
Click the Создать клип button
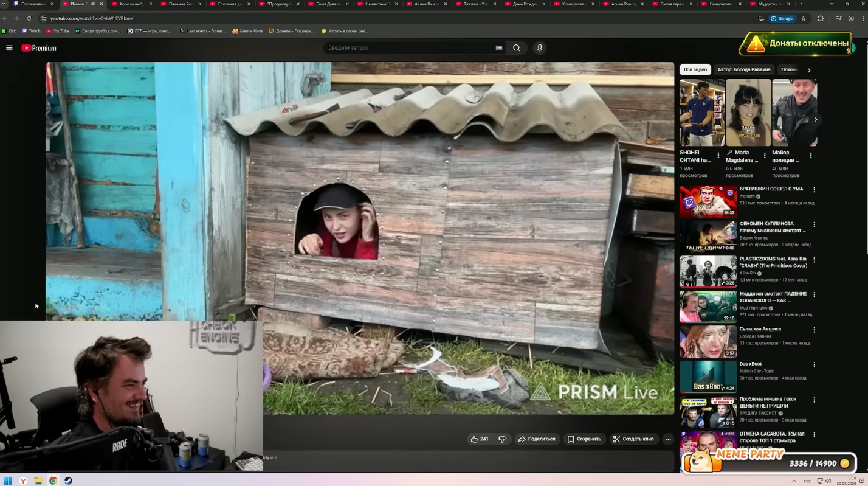coord(634,439)
